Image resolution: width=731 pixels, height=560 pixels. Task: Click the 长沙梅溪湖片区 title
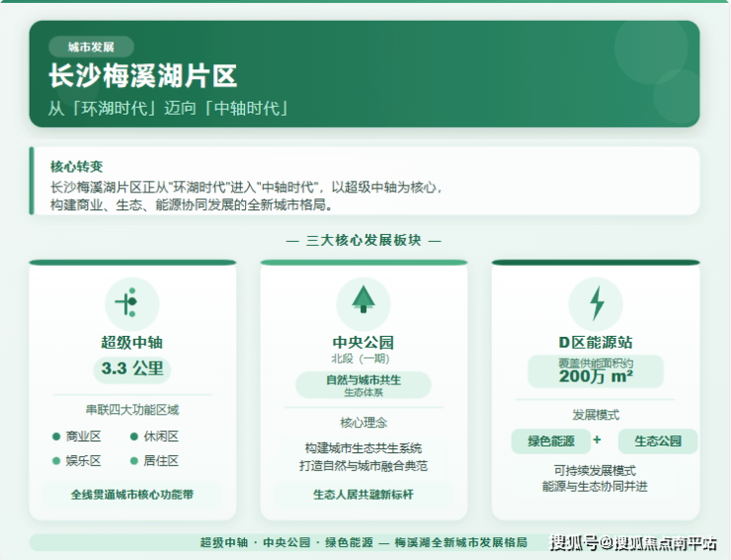click(x=143, y=76)
